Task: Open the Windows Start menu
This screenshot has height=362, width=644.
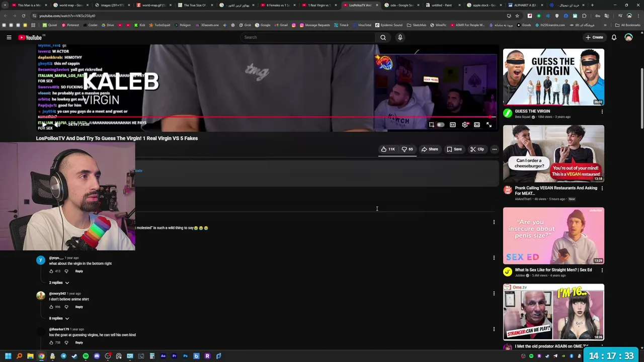Action: click(8, 356)
